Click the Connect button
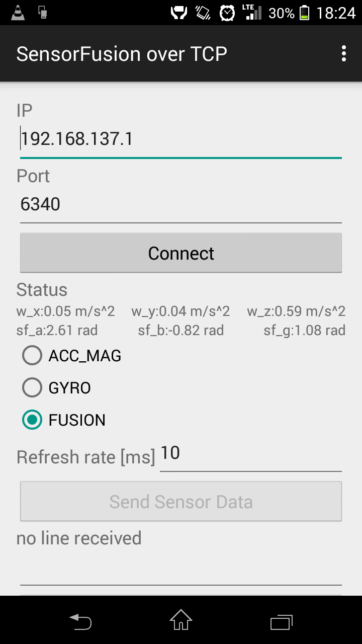Screen dimensions: 362x644 coord(181,253)
